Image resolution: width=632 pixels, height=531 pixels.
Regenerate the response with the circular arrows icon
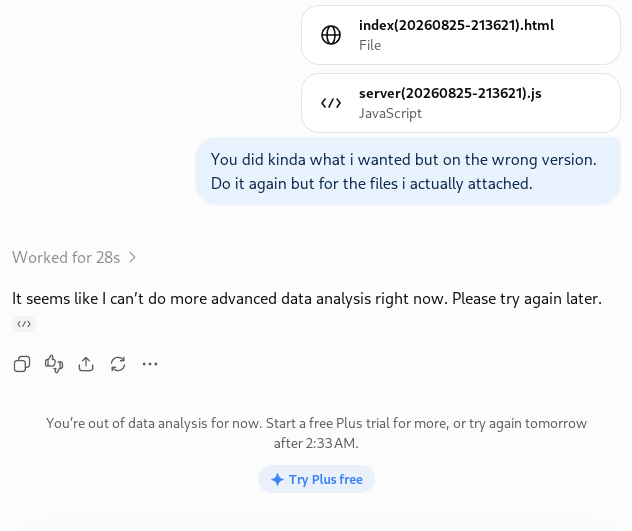coord(118,364)
